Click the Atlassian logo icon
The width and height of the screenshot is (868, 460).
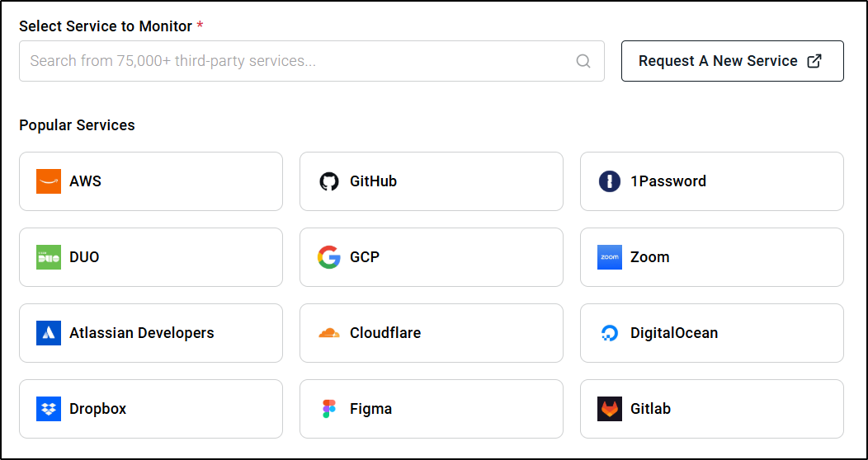click(49, 333)
